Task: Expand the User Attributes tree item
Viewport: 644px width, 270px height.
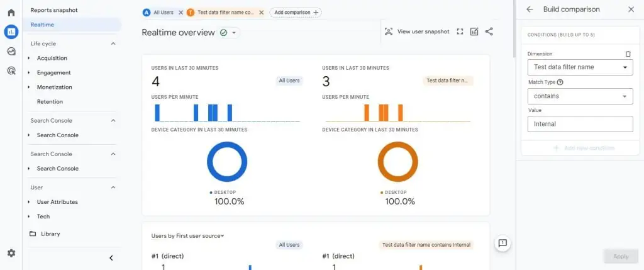Action: click(29, 202)
